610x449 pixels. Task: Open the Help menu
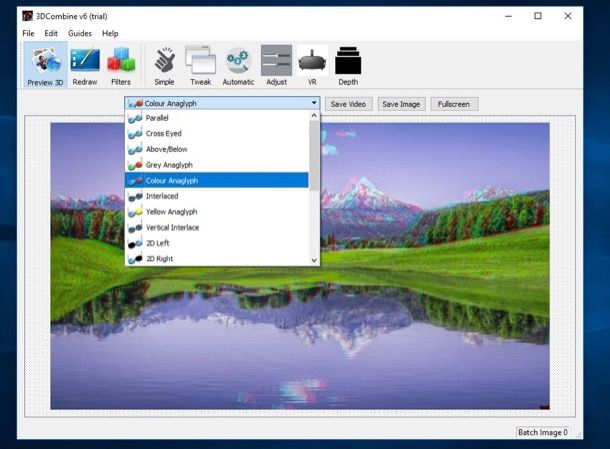[x=110, y=33]
